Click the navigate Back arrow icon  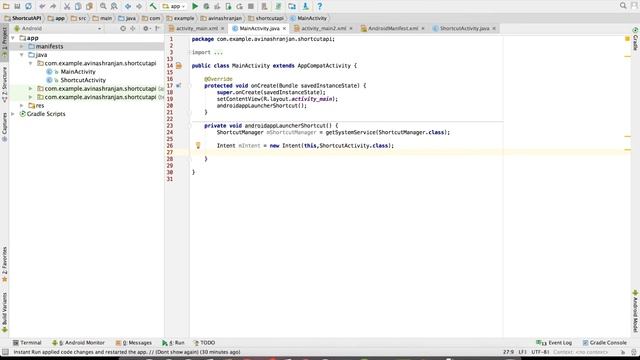click(x=128, y=6)
